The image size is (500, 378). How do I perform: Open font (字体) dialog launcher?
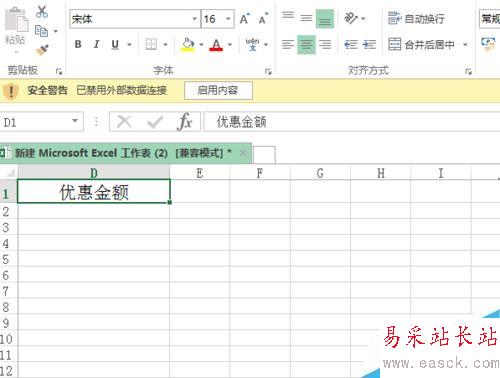point(268,71)
